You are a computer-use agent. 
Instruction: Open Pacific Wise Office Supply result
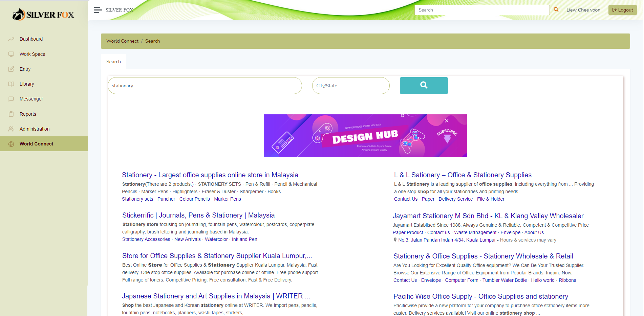coord(481,296)
